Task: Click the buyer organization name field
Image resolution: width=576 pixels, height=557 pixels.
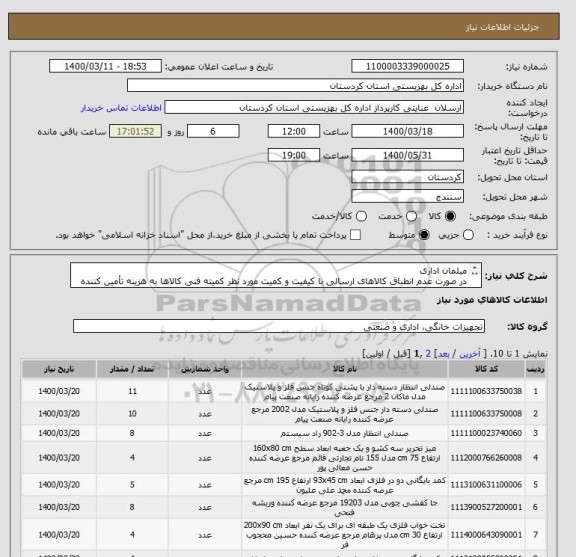Action: point(295,86)
